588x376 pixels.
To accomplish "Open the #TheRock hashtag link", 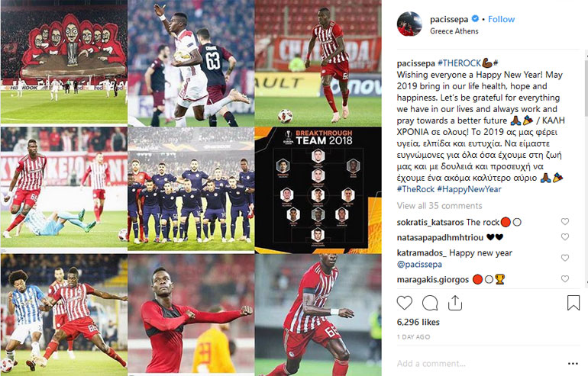I will point(415,189).
